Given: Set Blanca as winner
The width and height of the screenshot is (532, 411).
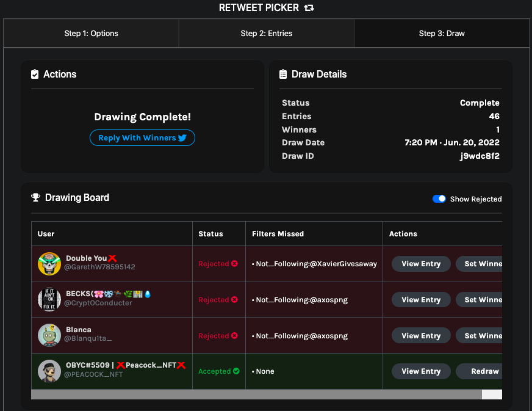Looking at the screenshot, I should [x=479, y=336].
